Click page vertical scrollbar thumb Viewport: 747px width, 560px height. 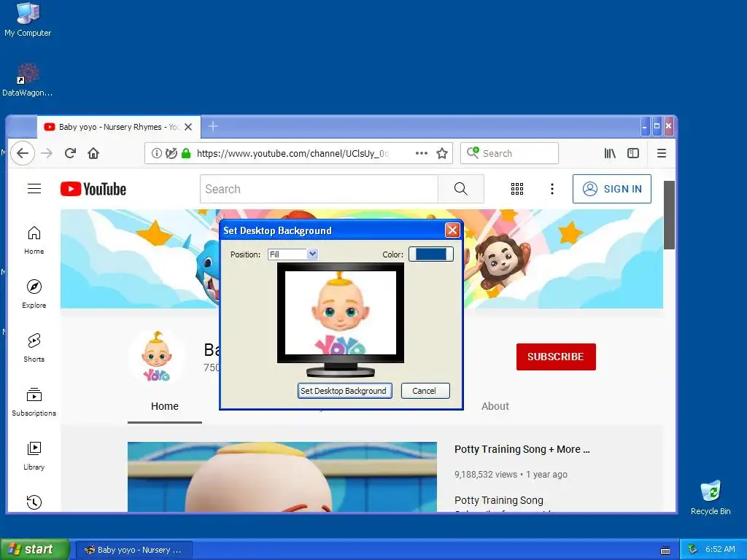[x=670, y=215]
